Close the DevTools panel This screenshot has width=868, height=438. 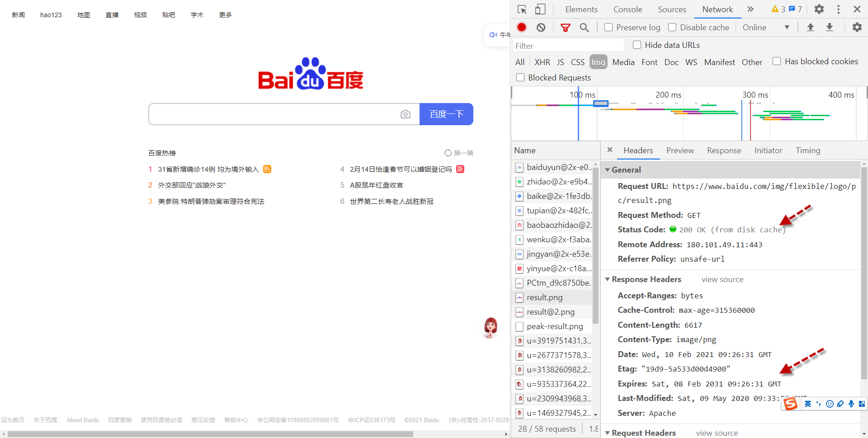coord(857,9)
